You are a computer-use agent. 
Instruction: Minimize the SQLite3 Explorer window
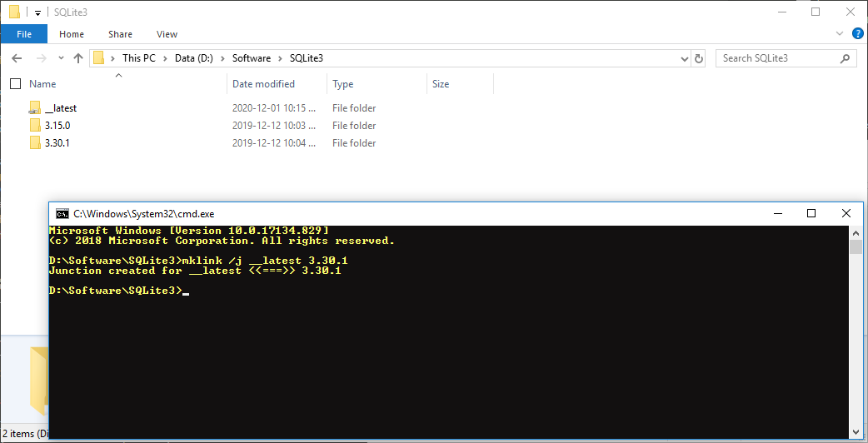click(781, 12)
